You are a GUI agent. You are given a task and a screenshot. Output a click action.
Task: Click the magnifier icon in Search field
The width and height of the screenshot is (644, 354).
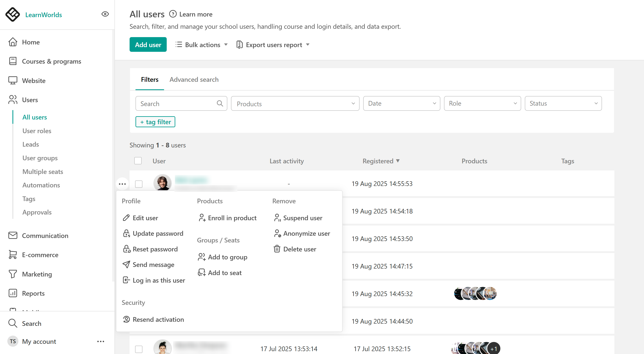click(220, 103)
